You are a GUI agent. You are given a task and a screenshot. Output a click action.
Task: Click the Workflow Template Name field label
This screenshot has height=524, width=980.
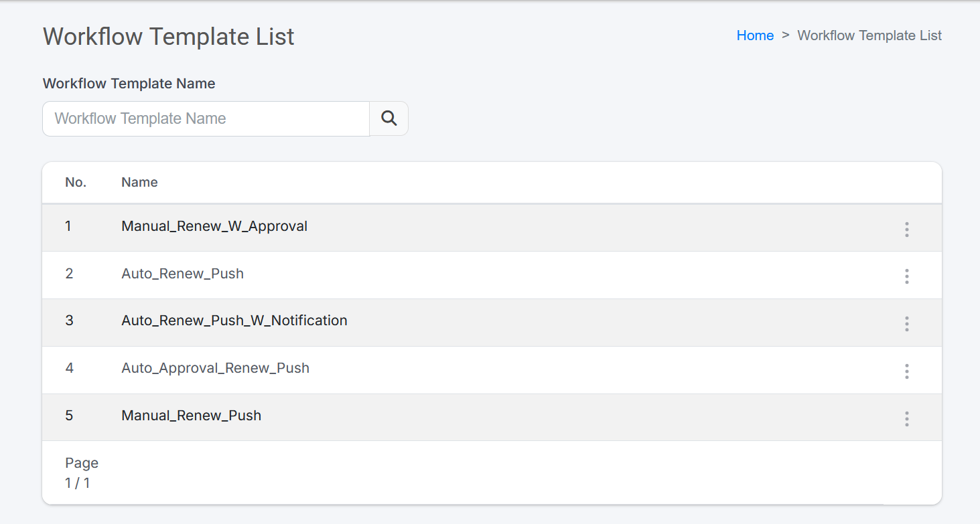point(129,84)
